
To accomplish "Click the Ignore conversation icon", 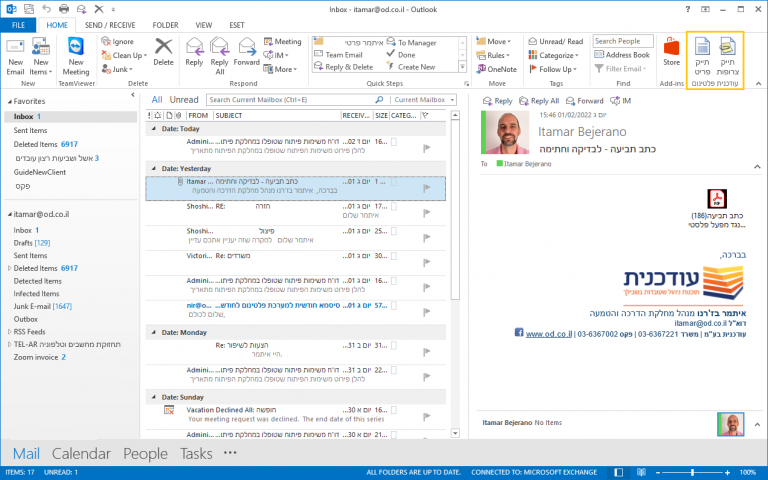I will pyautogui.click(x=106, y=42).
